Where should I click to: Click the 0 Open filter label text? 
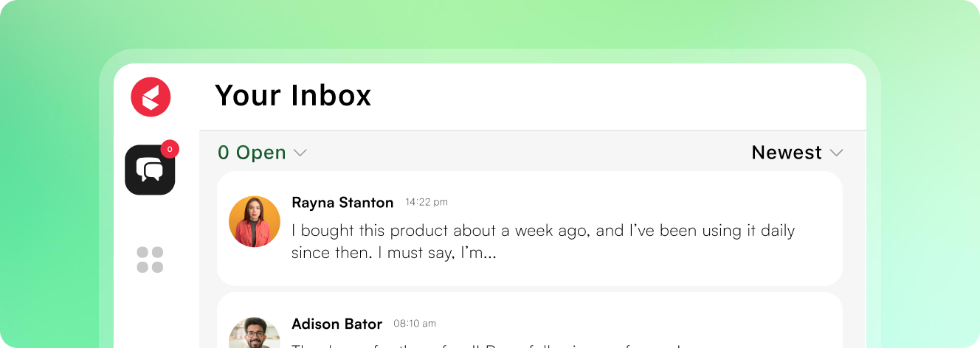tap(252, 153)
